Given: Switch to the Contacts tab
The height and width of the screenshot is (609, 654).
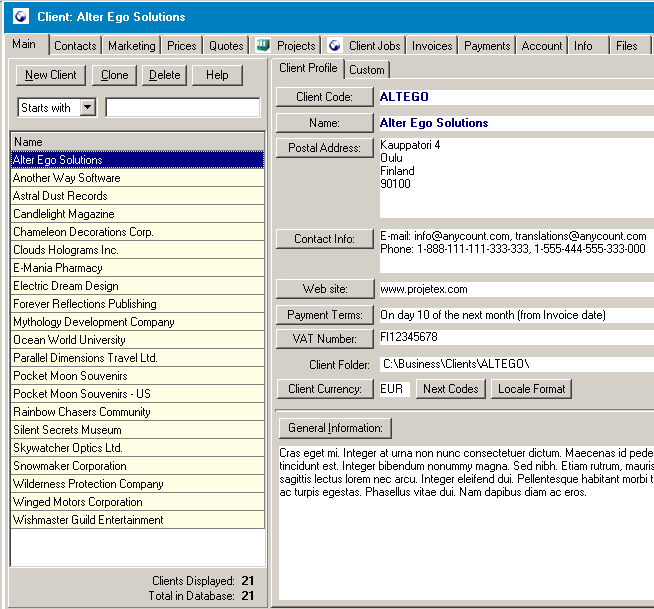Looking at the screenshot, I should (75, 46).
